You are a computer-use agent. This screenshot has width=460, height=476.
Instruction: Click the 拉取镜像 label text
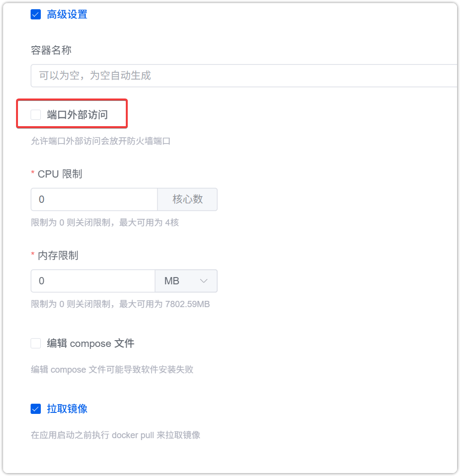(67, 409)
